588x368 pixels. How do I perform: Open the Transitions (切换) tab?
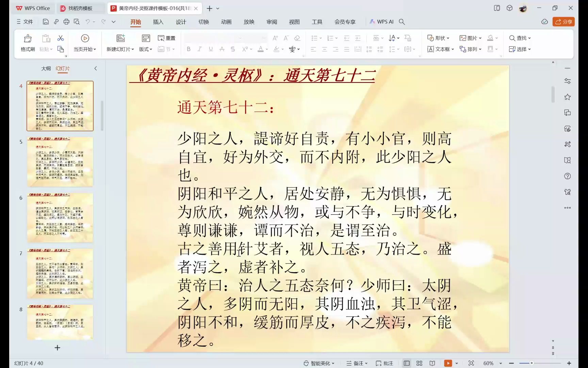point(203,22)
